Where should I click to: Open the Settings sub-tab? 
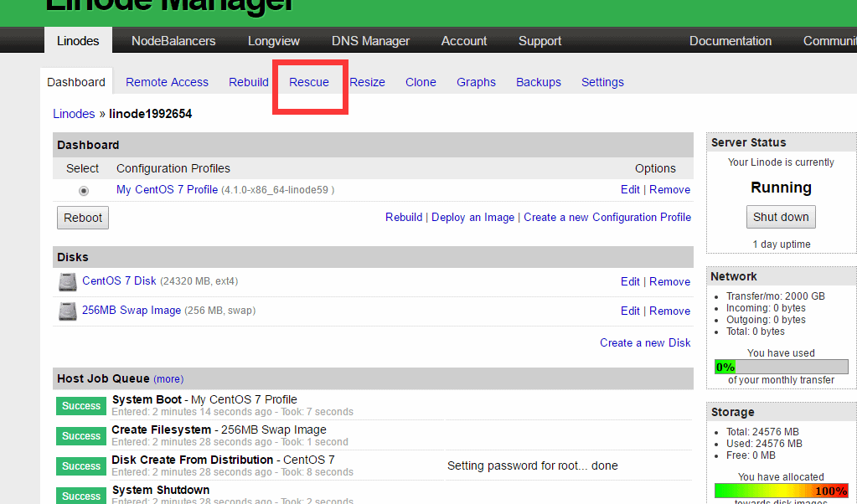click(602, 82)
